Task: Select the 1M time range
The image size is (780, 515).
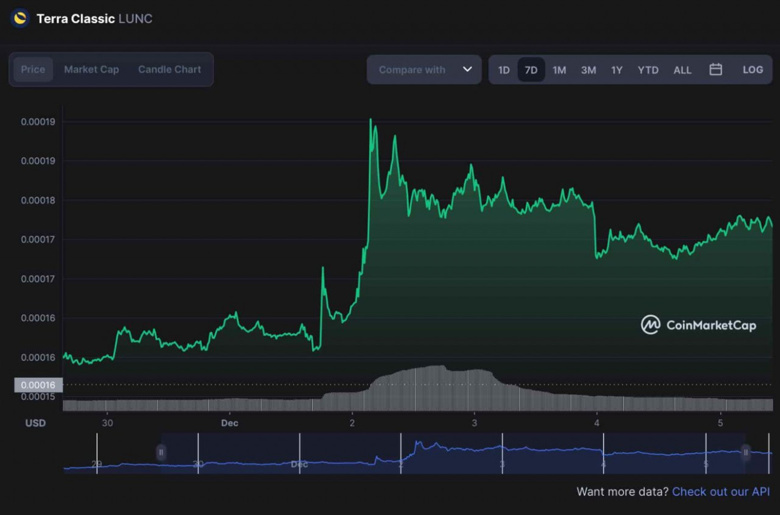Action: [559, 70]
